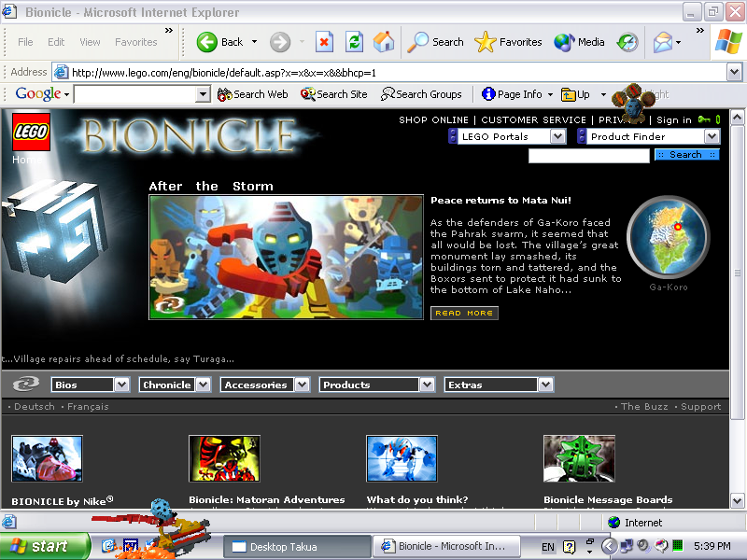The height and width of the screenshot is (560, 747).
Task: Click the Internet Explorer quick launch icon
Action: [108, 546]
